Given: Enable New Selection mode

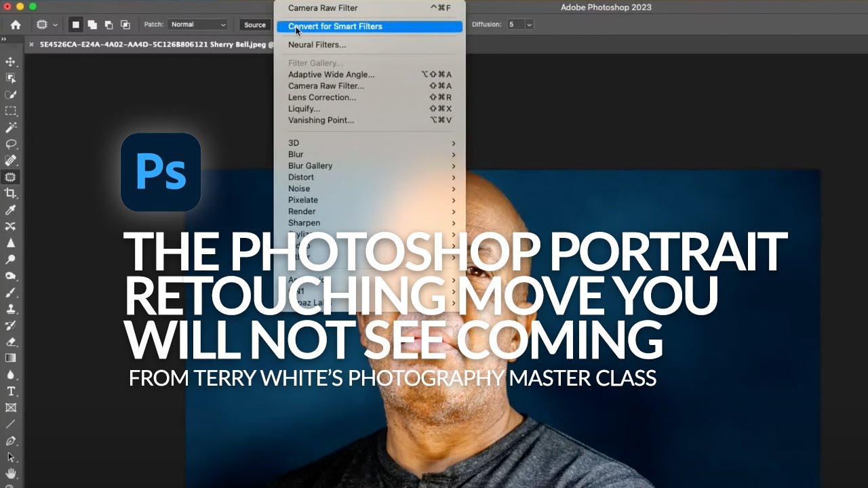Looking at the screenshot, I should (76, 24).
